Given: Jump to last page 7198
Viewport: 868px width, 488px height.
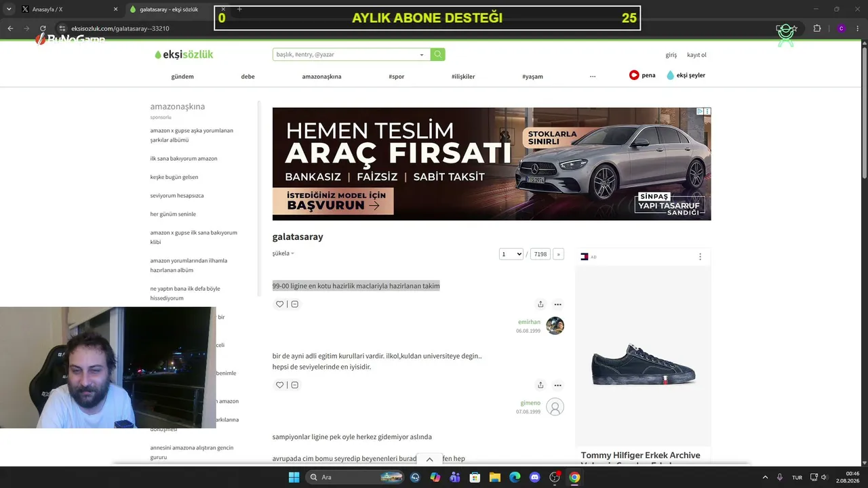Looking at the screenshot, I should [540, 254].
